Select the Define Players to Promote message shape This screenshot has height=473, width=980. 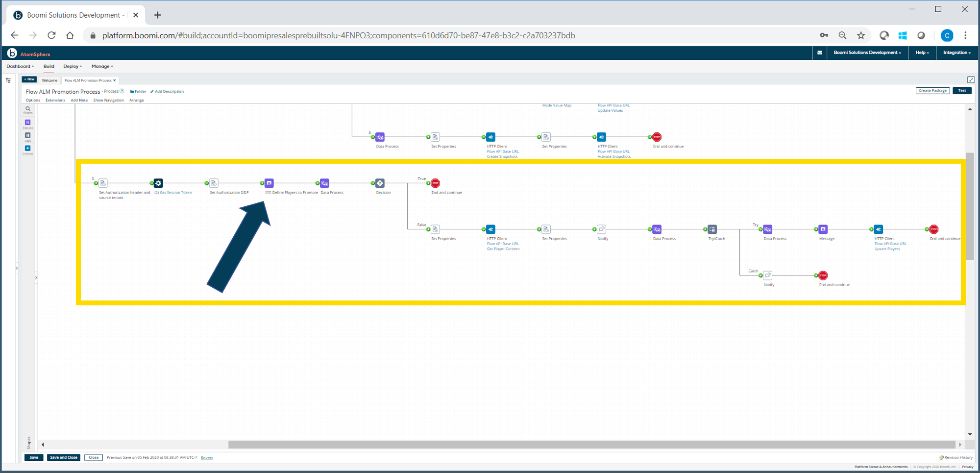[269, 183]
